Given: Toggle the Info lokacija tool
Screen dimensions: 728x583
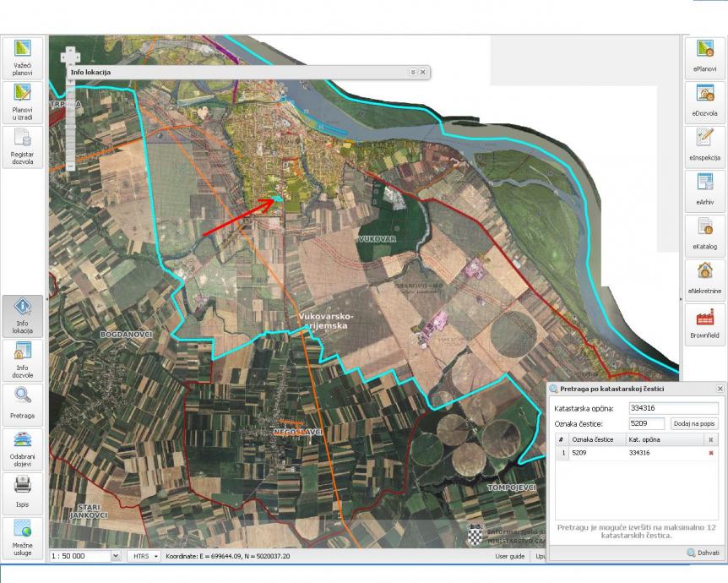Looking at the screenshot, I should click(22, 316).
